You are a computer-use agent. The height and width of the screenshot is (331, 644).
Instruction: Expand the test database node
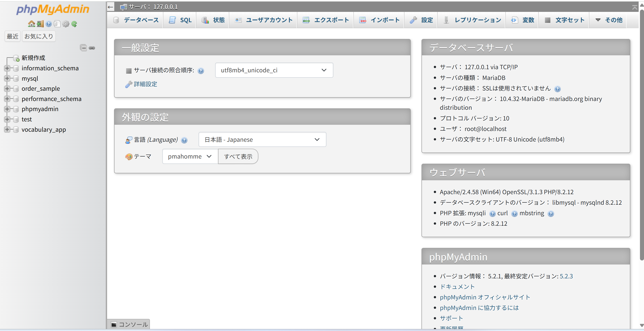point(7,119)
